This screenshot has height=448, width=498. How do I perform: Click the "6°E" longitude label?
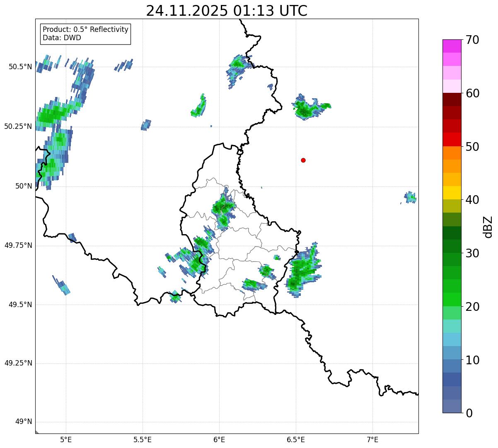[x=219, y=439]
